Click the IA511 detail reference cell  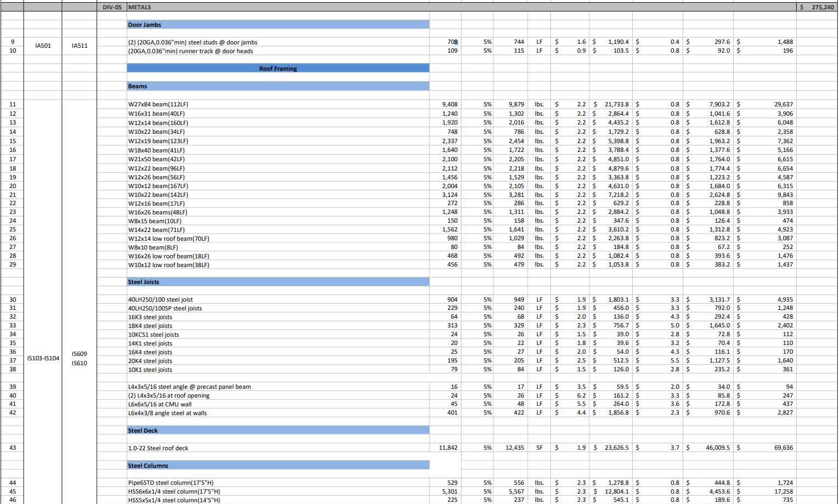80,46
